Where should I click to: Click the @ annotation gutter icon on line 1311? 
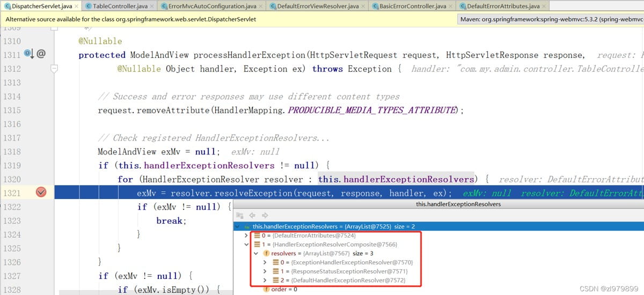click(x=41, y=54)
